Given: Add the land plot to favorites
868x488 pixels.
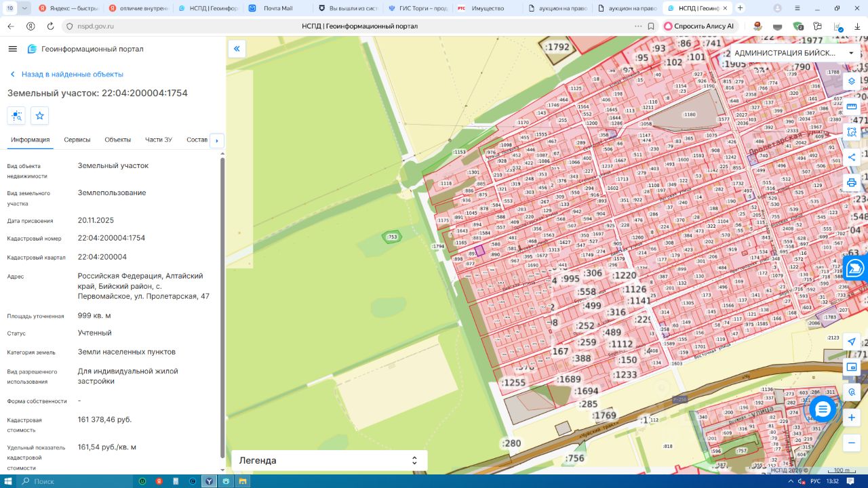Looking at the screenshot, I should click(40, 116).
